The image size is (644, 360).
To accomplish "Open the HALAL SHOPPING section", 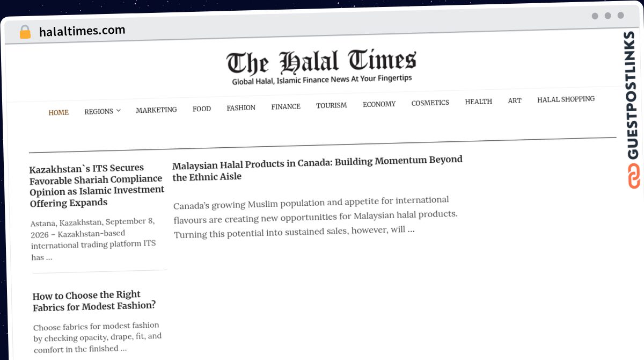I will pyautogui.click(x=566, y=99).
